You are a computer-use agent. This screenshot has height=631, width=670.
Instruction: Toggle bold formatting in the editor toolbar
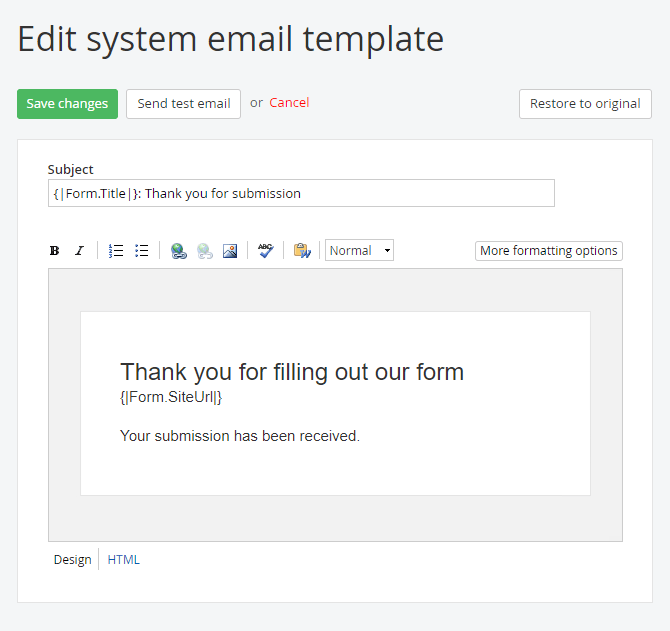(54, 251)
